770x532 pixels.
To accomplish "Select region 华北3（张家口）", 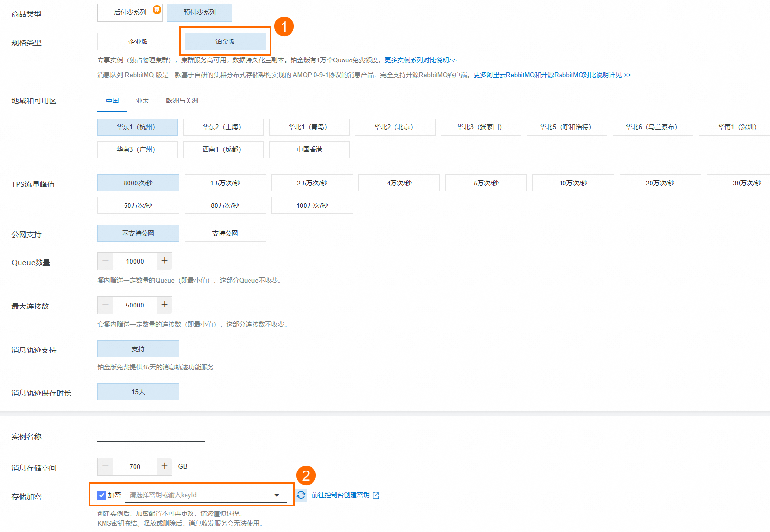I will click(481, 127).
